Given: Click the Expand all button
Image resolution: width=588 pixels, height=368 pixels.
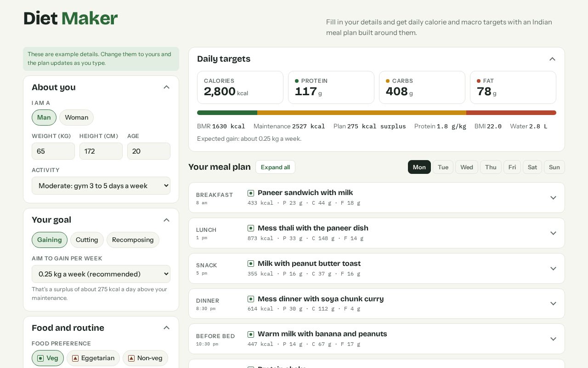Looking at the screenshot, I should click(275, 167).
